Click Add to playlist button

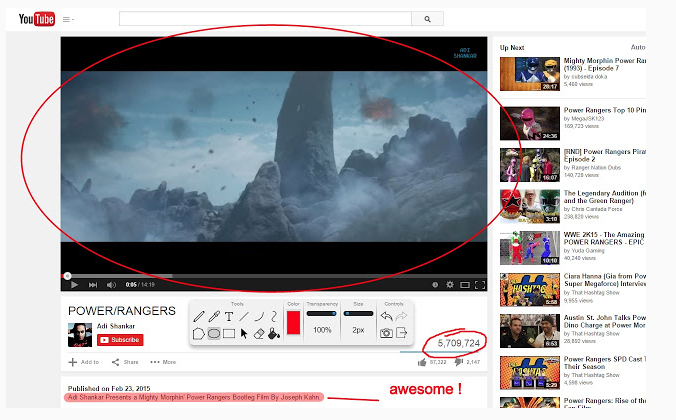point(84,362)
